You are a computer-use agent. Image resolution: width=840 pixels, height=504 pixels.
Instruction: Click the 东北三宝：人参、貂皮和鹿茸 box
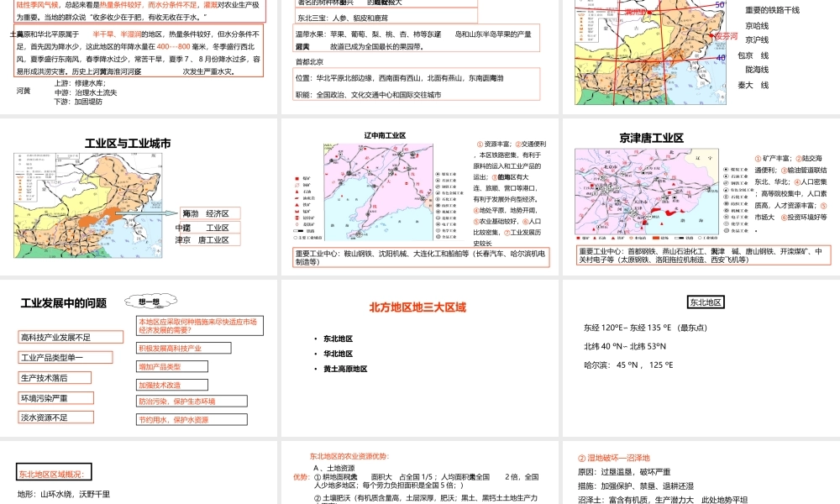click(x=386, y=17)
